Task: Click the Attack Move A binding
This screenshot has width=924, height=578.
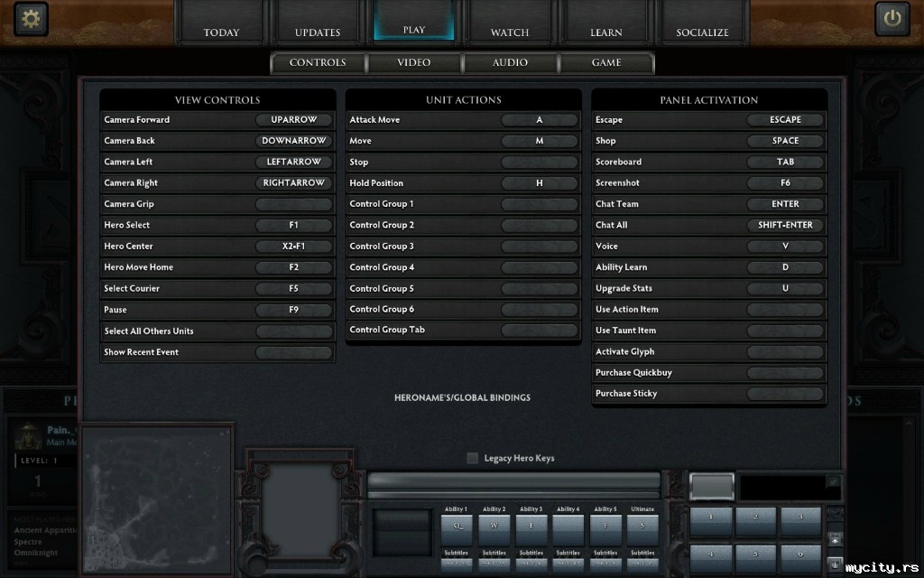Action: [540, 120]
